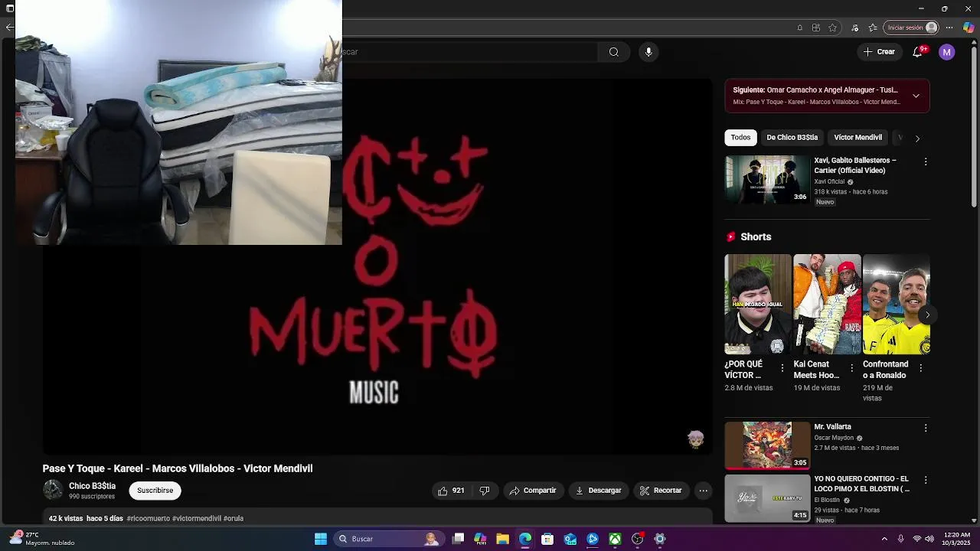The height and width of the screenshot is (551, 980).
Task: Click system tray volume icon
Action: coord(930,539)
